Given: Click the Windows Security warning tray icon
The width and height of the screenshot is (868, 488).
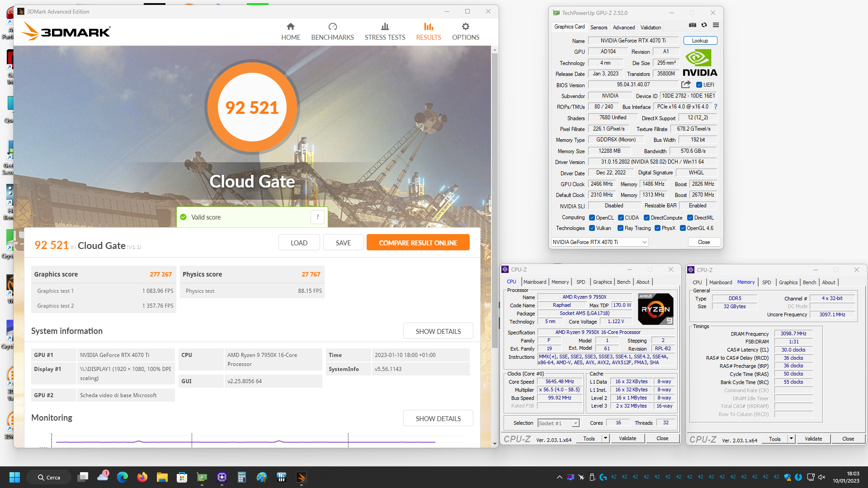Looking at the screenshot, I should coord(788,477).
